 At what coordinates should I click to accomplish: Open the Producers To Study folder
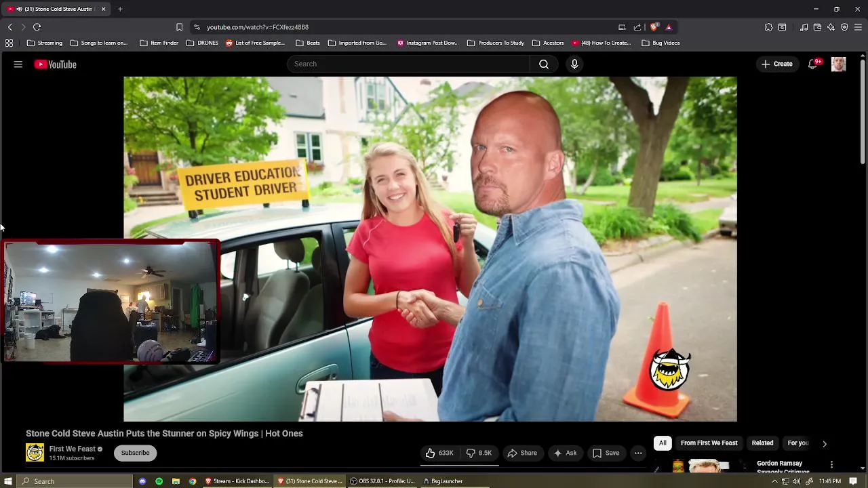pyautogui.click(x=496, y=43)
